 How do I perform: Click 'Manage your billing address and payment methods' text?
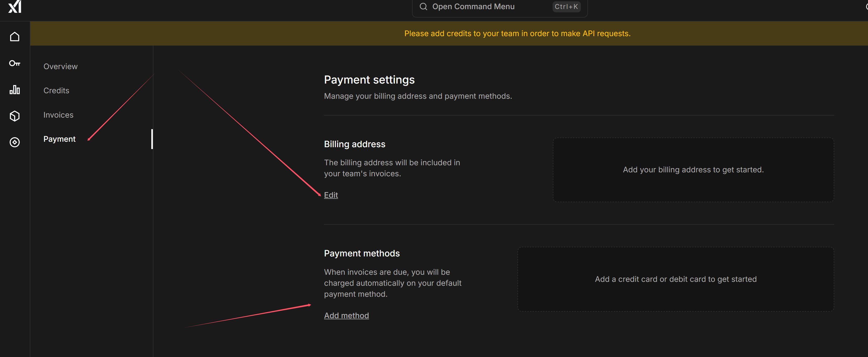click(x=418, y=96)
